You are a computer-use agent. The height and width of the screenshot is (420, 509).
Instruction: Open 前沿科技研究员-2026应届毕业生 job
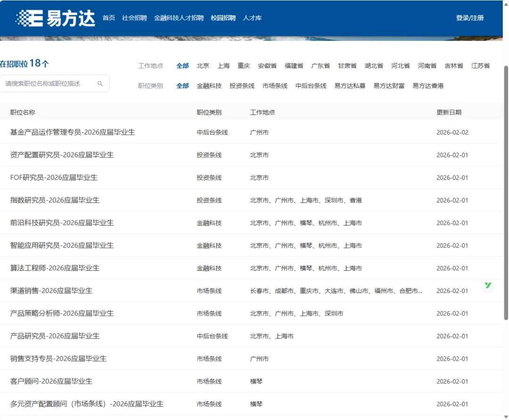62,223
